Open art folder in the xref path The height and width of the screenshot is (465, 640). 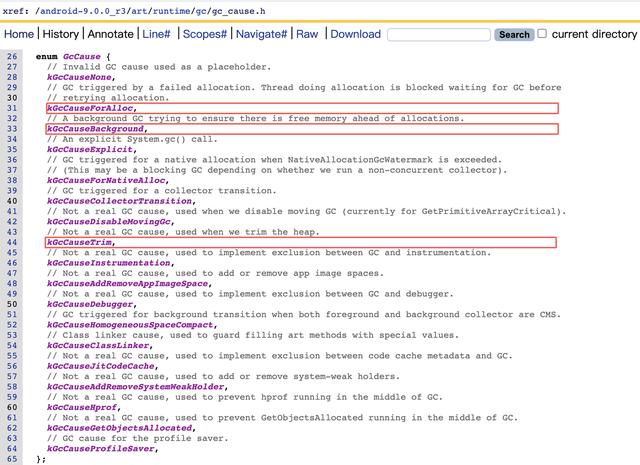[x=139, y=11]
